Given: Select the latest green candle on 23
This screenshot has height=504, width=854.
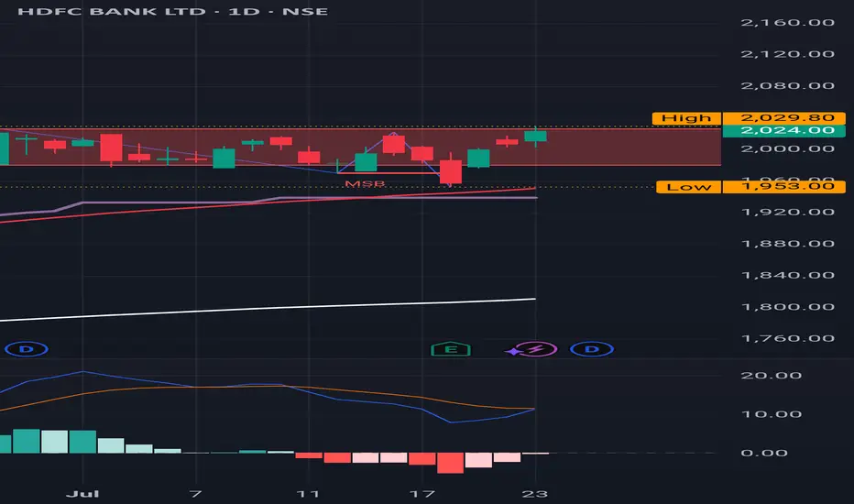Looking at the screenshot, I should point(535,137).
